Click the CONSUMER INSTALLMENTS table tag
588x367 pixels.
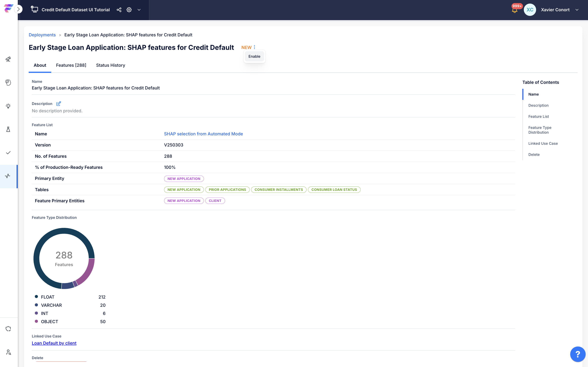point(279,190)
